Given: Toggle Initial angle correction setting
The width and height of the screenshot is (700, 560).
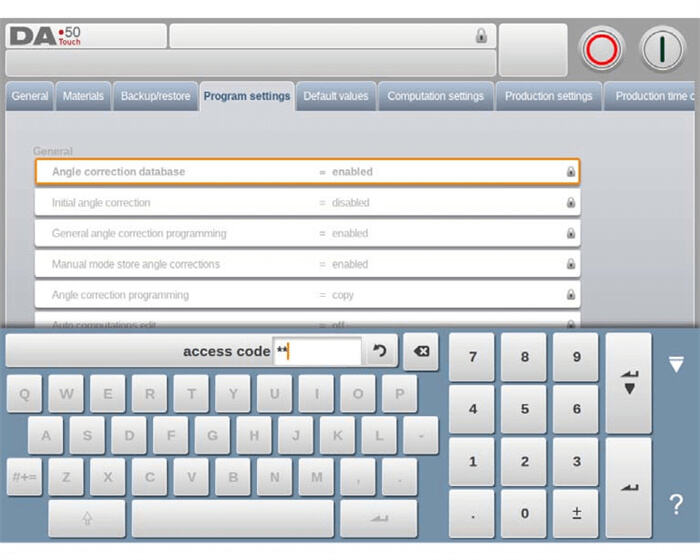Looking at the screenshot, I should [x=307, y=203].
